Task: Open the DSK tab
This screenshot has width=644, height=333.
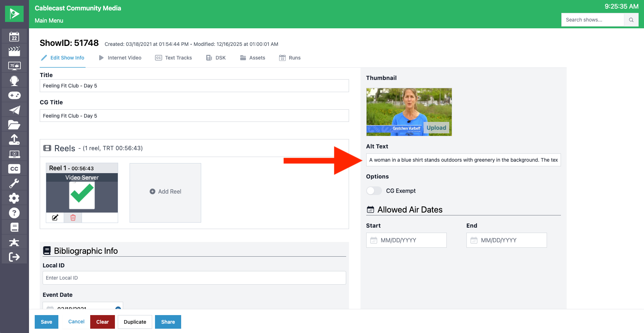Action: 216,58
